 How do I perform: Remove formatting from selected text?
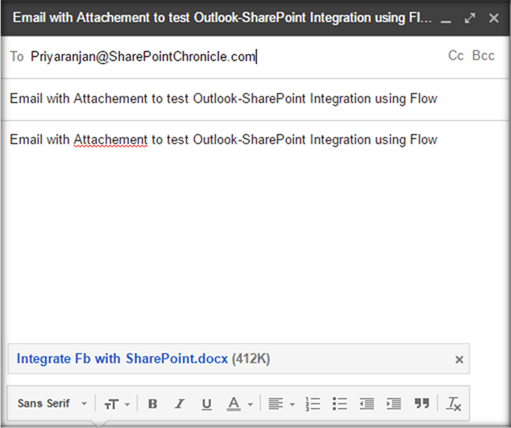tap(453, 404)
